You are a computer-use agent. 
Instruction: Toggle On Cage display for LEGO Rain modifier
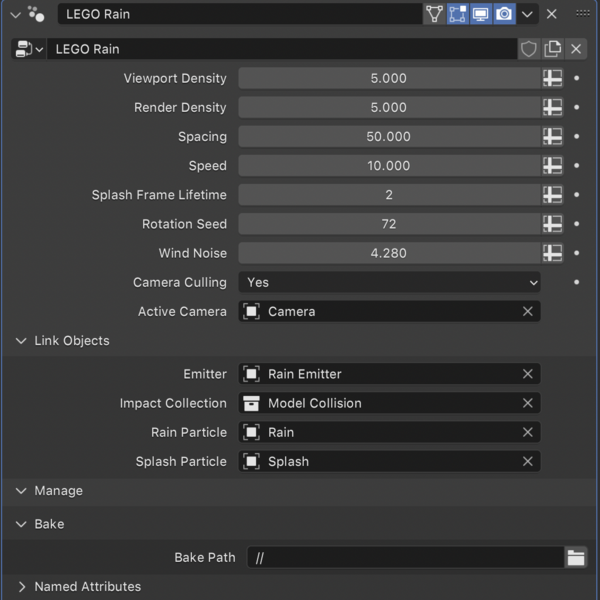[x=434, y=14]
